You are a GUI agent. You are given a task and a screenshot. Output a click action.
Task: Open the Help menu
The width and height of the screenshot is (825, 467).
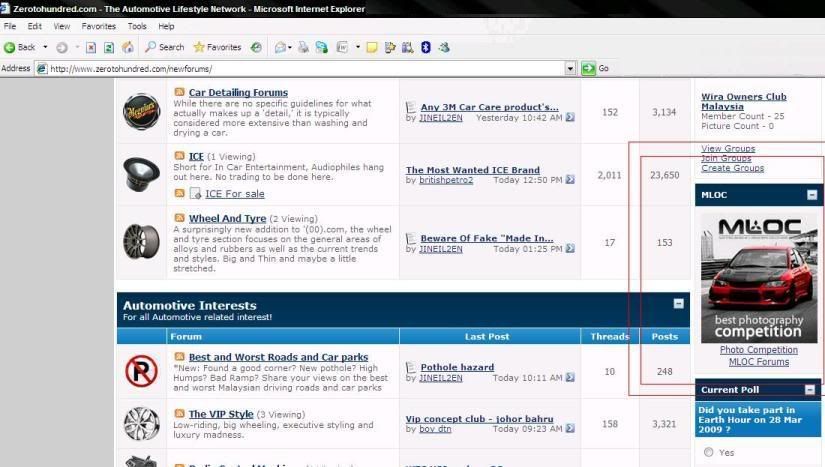point(166,26)
